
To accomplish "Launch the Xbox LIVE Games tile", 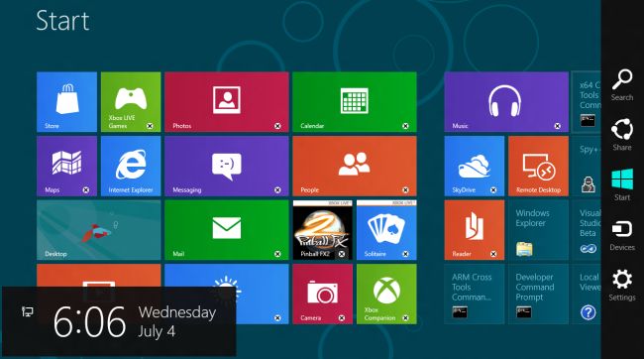I will tap(131, 102).
